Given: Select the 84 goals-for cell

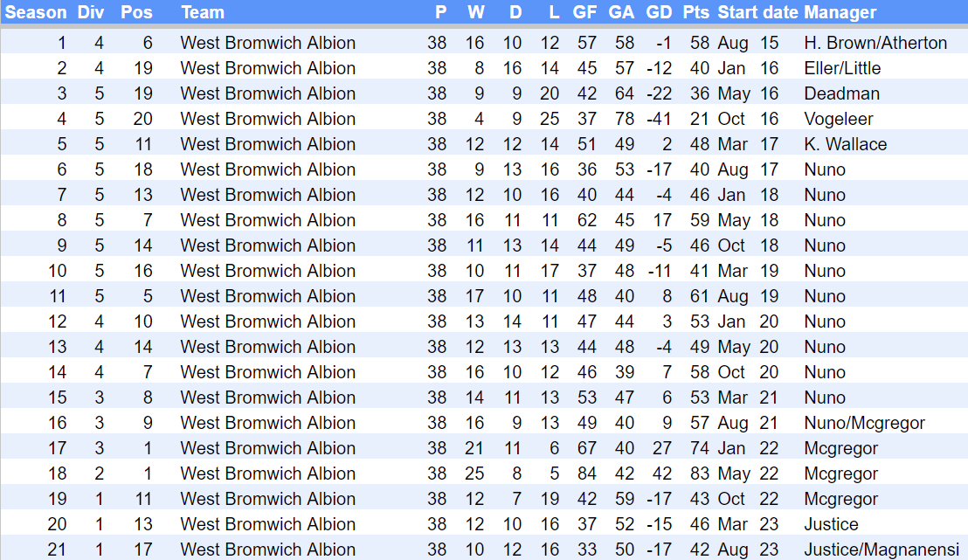Looking at the screenshot, I should tap(585, 474).
